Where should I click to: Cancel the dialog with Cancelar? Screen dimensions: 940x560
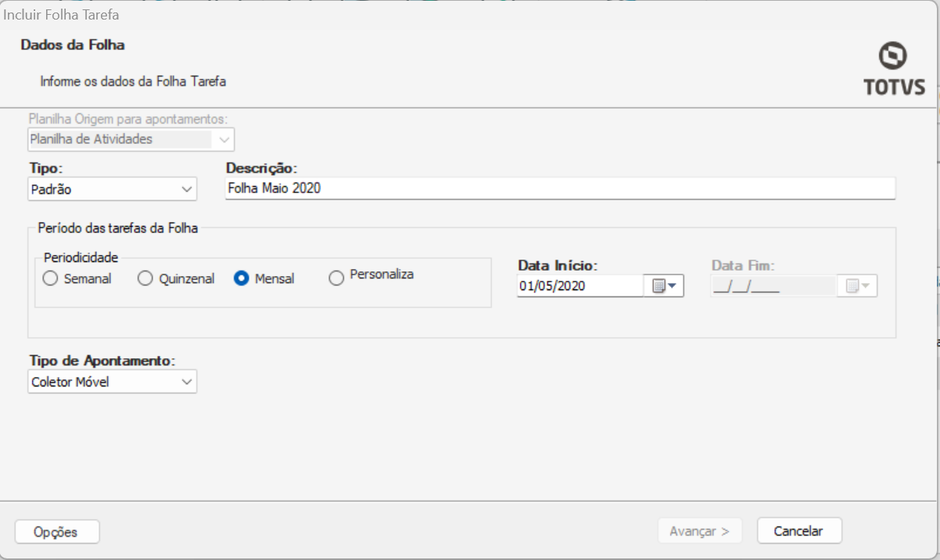(x=798, y=531)
